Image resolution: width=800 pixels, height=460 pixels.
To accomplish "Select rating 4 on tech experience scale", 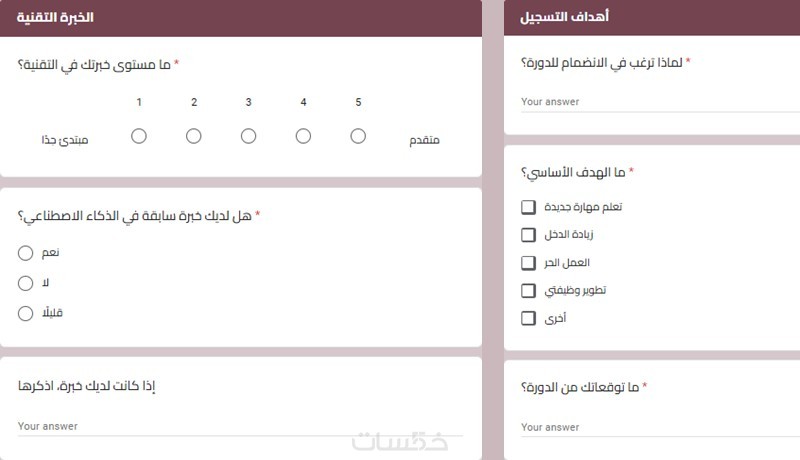I will (x=303, y=136).
